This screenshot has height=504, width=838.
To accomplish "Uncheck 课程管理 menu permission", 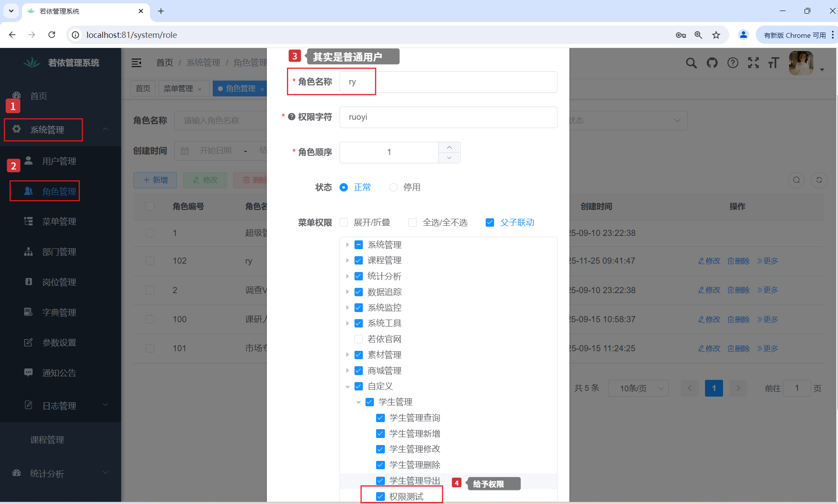I will pos(359,261).
